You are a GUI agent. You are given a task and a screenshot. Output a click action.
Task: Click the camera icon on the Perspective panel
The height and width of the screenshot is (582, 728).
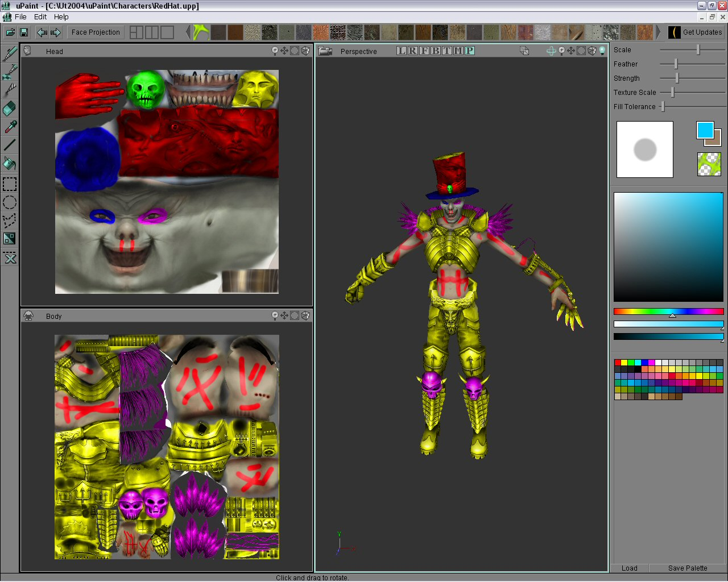coord(324,51)
